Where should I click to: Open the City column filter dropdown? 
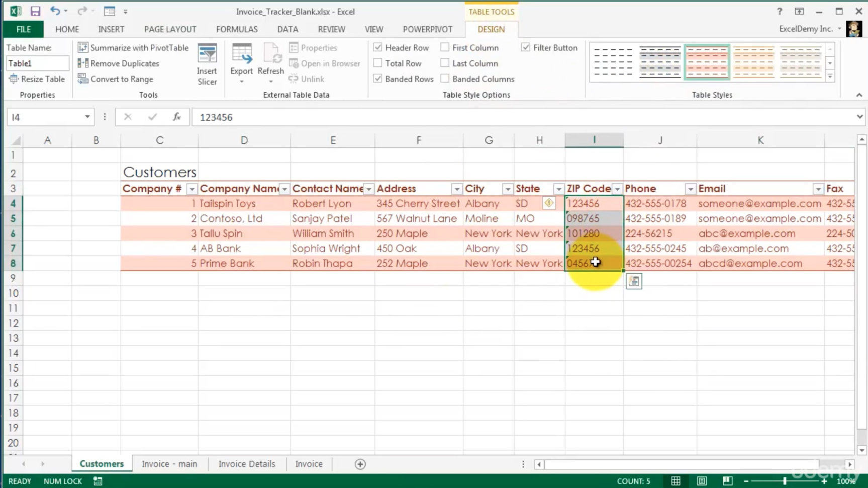point(508,189)
